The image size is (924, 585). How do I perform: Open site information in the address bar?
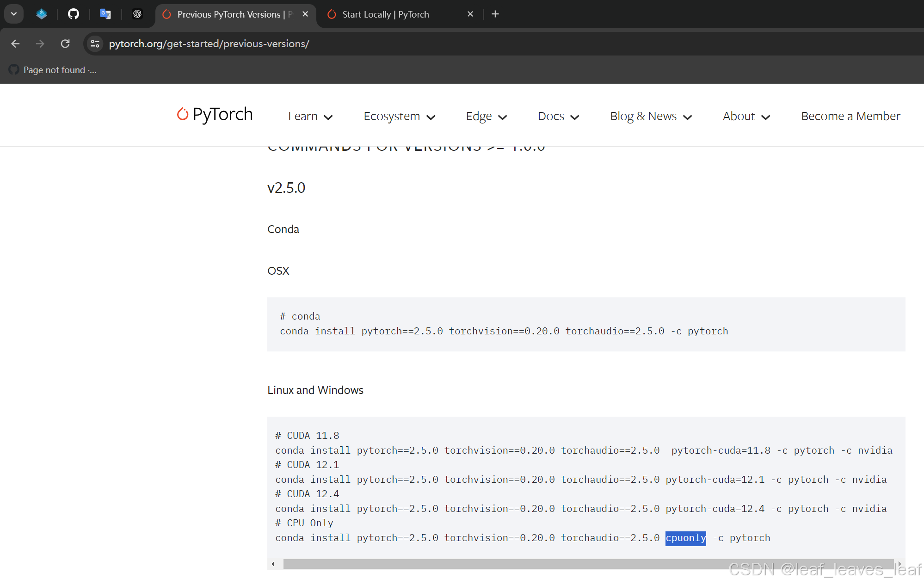click(x=95, y=43)
